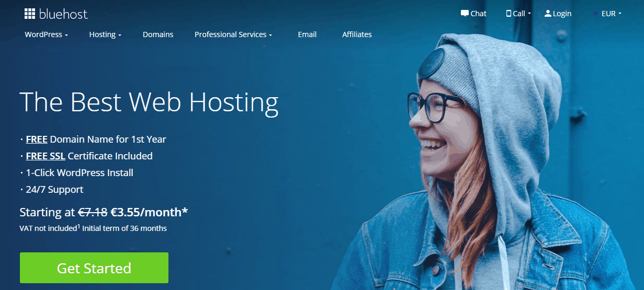Viewport: 644px width, 290px height.
Task: Click the Chat link text
Action: (x=479, y=14)
